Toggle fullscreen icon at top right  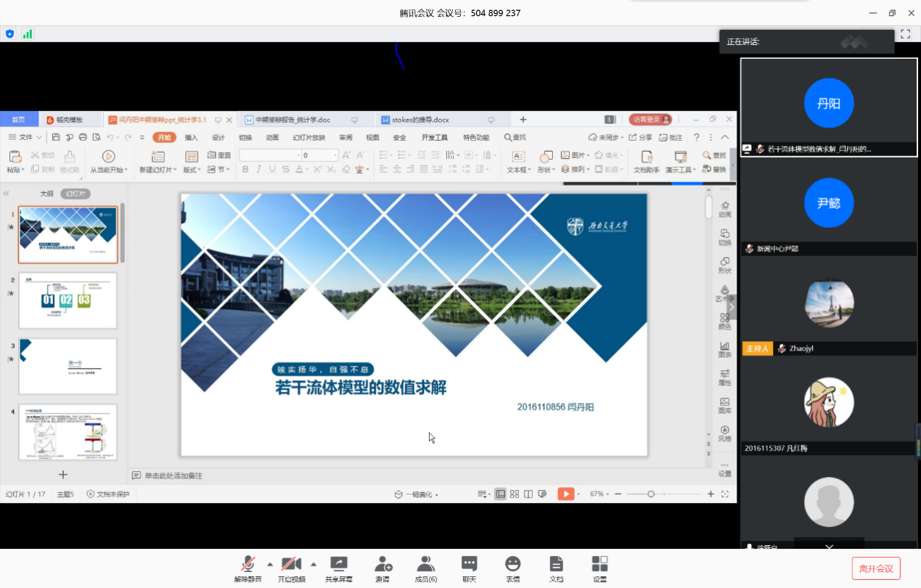[x=905, y=34]
